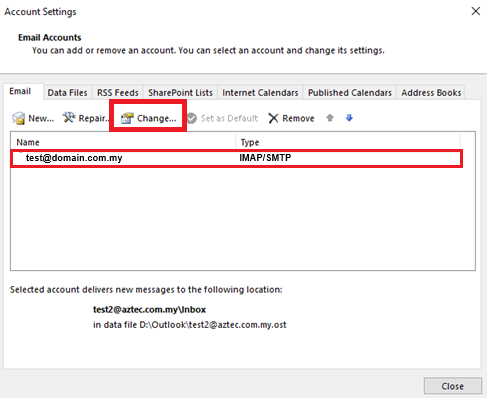Open the SharePoint Lists tab
The width and height of the screenshot is (487, 399).
(x=180, y=93)
